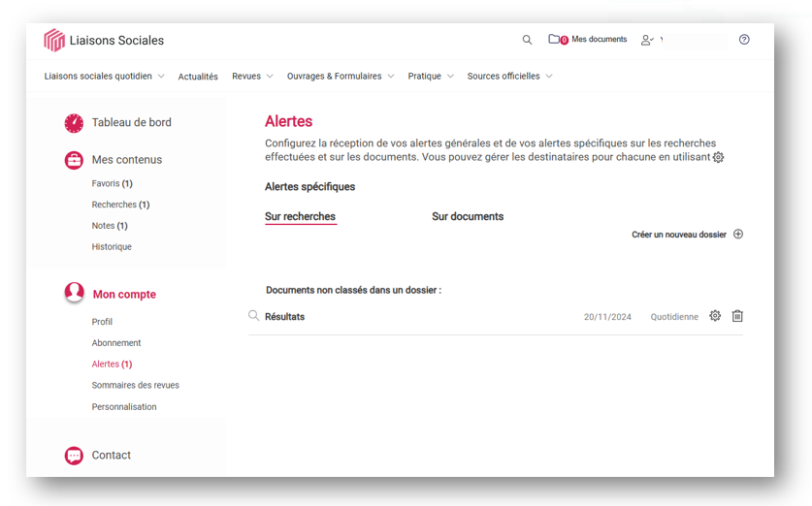Open the Contact link

(112, 456)
